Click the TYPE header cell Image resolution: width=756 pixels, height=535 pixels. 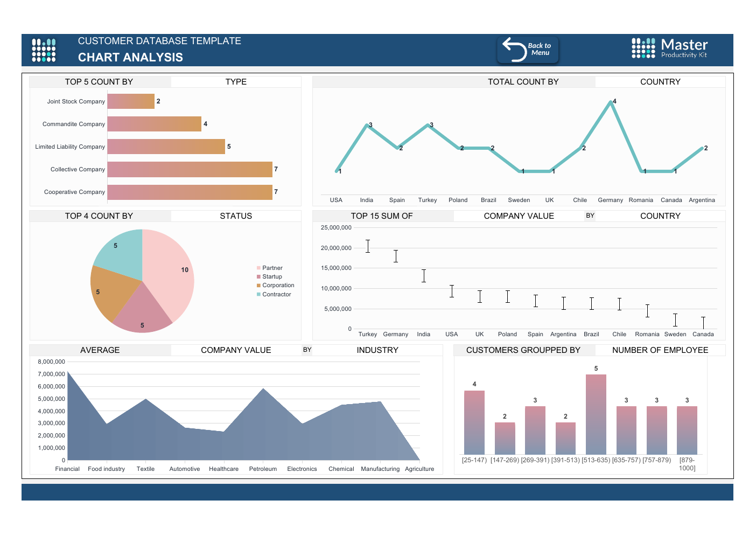pyautogui.click(x=236, y=82)
